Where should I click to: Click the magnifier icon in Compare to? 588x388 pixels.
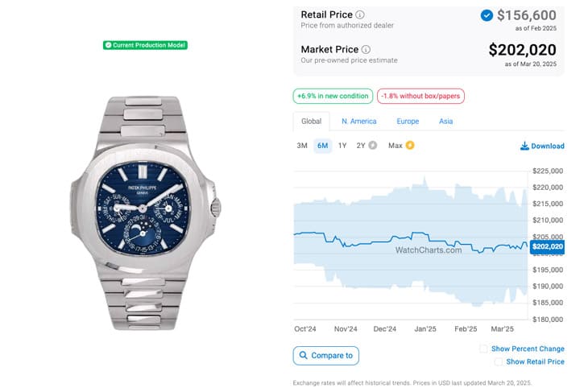tap(304, 355)
